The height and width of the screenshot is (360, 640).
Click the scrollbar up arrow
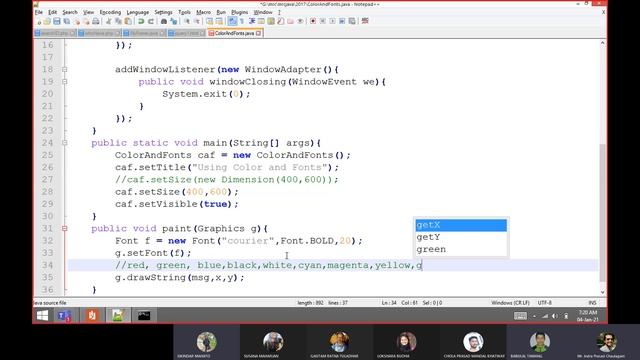[602, 43]
